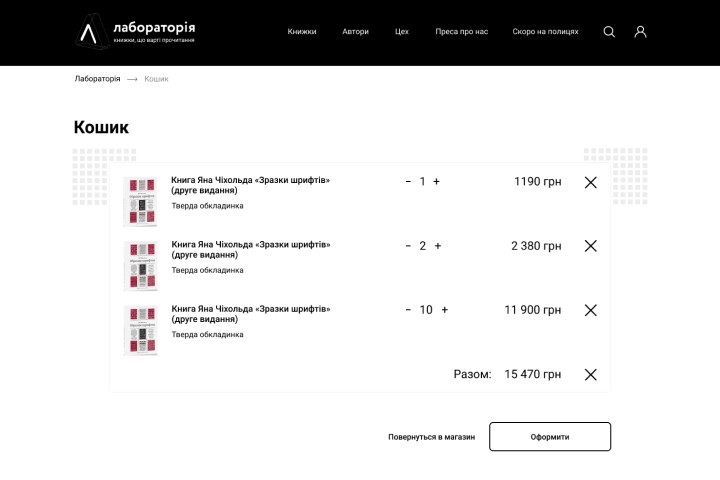Increase quantity of the third book from 10
Image resolution: width=720 pixels, height=480 pixels.
[444, 310]
